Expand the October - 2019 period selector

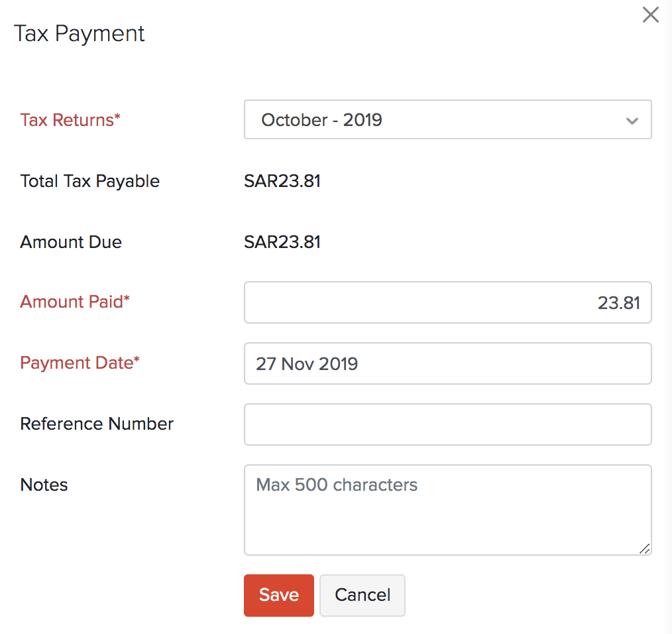447,119
